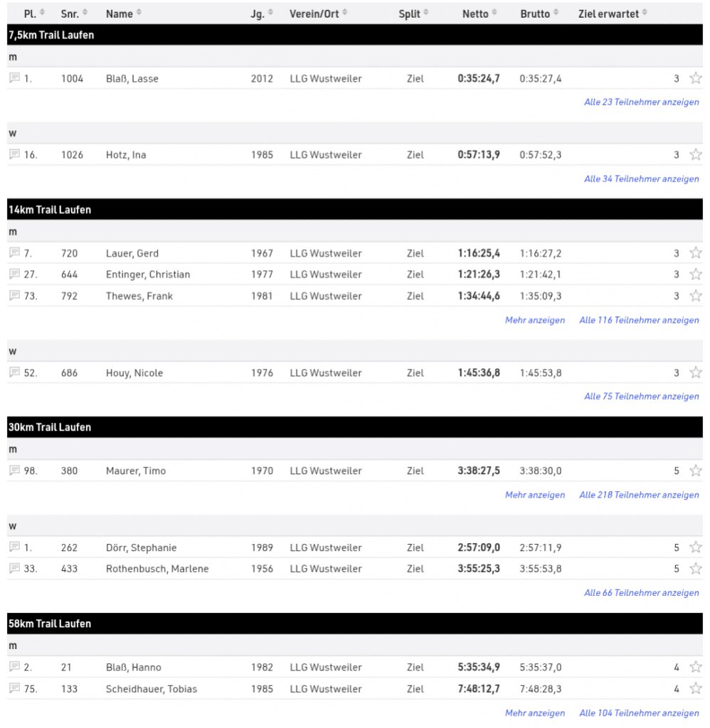Click comment icon beside Hotz, Ina
The width and height of the screenshot is (710, 728).
(14, 155)
